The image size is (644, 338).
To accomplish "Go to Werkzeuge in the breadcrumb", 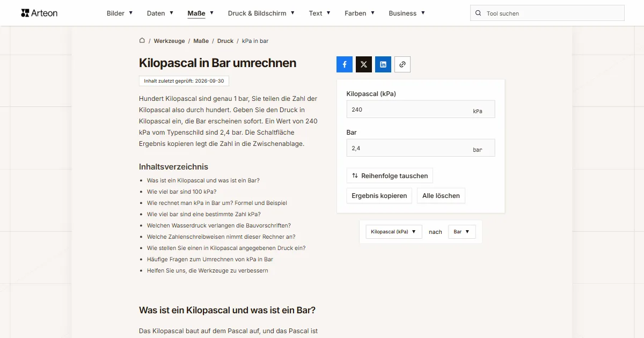I will click(169, 41).
